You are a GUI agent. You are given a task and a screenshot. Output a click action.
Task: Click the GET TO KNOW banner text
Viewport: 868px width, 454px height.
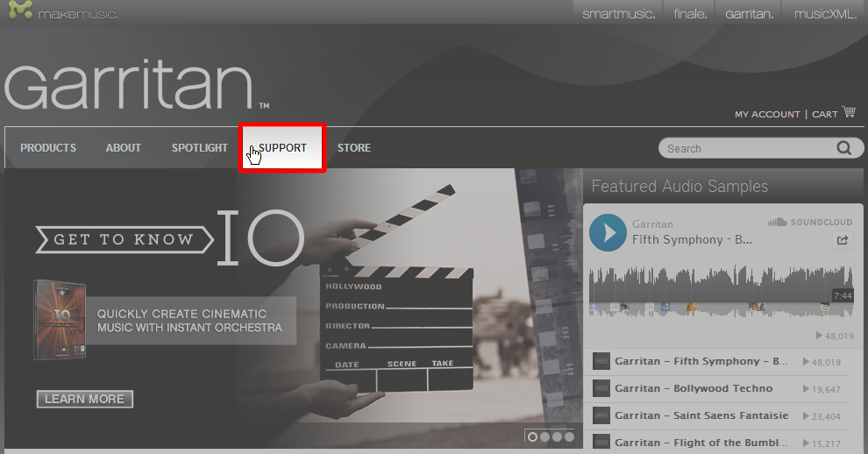[x=124, y=240]
